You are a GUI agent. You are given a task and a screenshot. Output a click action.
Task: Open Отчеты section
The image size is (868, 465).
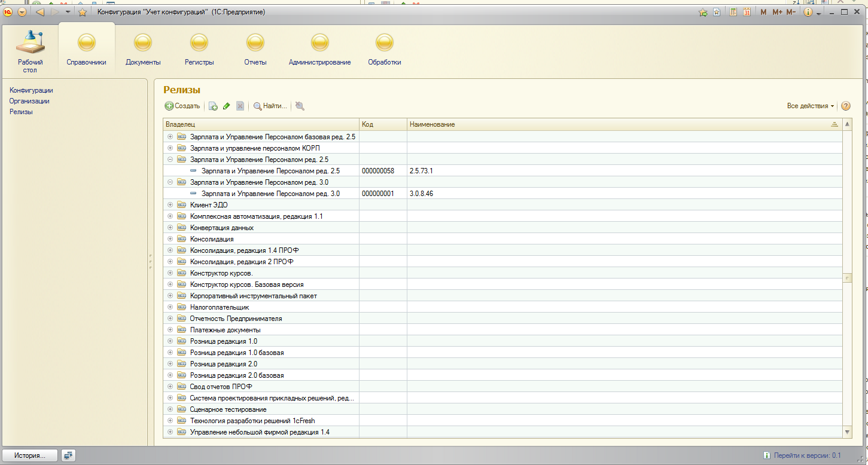[255, 50]
